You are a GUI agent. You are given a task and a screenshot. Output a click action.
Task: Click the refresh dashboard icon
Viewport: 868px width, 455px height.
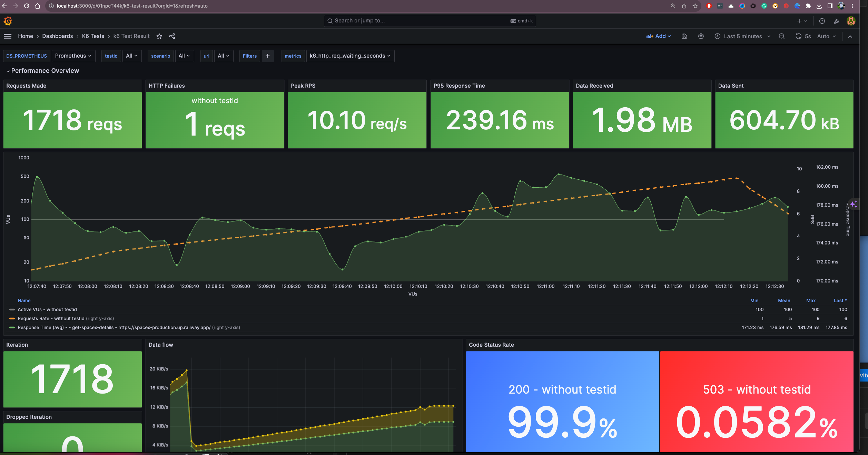pyautogui.click(x=798, y=36)
